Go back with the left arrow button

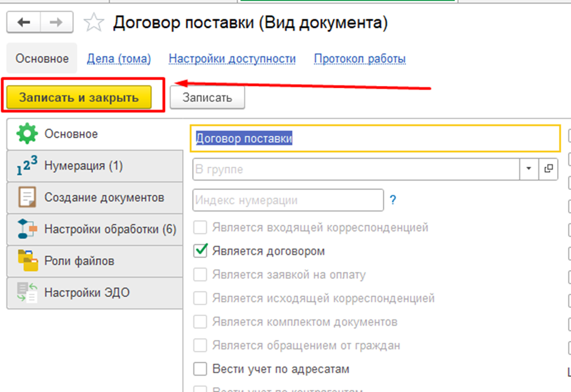[x=24, y=23]
